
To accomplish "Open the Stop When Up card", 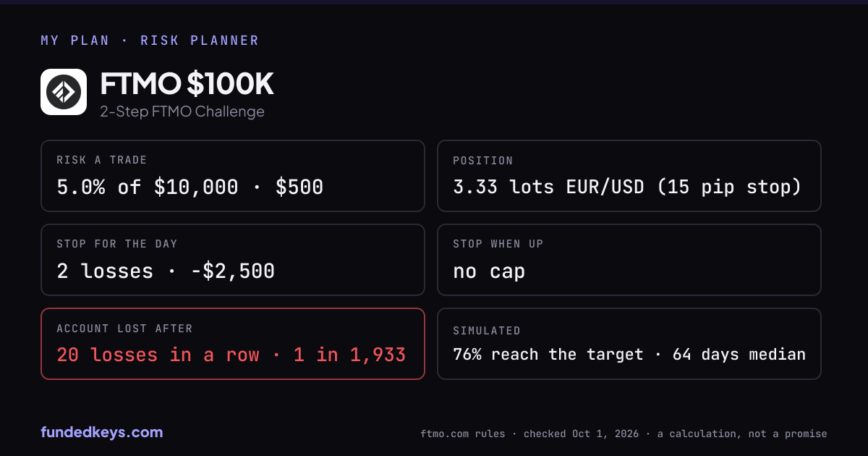I will [x=629, y=260].
